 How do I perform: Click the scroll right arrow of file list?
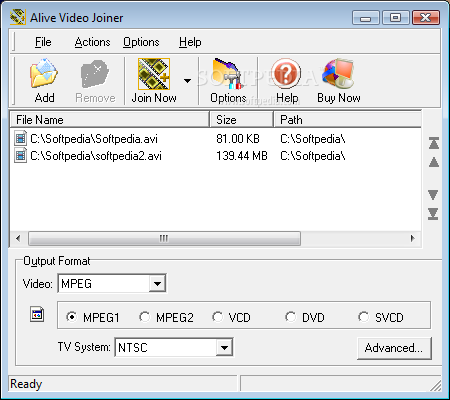(x=413, y=238)
